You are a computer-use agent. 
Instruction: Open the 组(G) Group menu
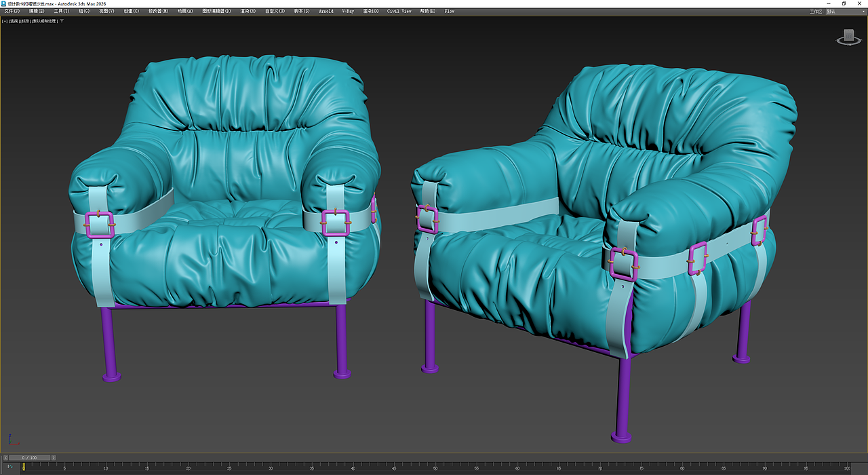pyautogui.click(x=84, y=12)
